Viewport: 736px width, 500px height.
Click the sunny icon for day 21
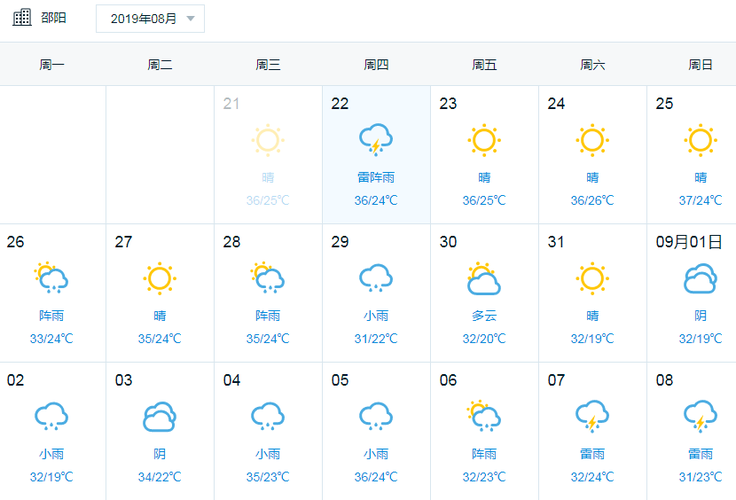click(x=268, y=140)
